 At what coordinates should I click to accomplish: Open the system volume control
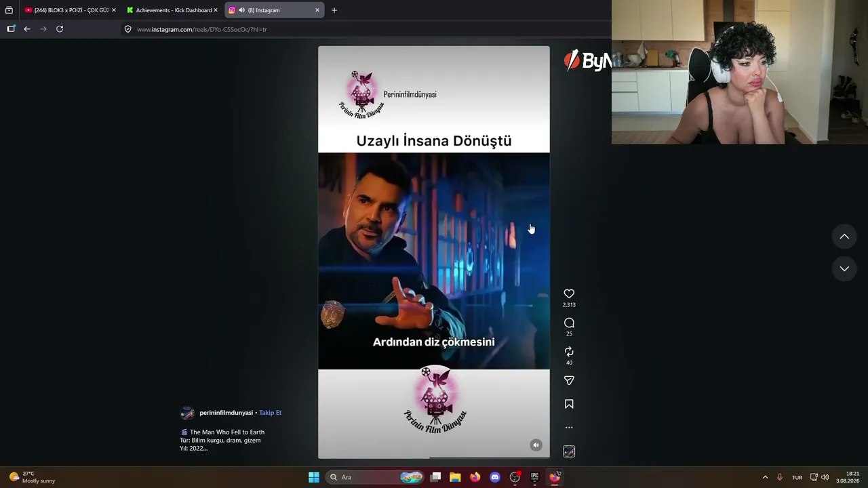825,477
